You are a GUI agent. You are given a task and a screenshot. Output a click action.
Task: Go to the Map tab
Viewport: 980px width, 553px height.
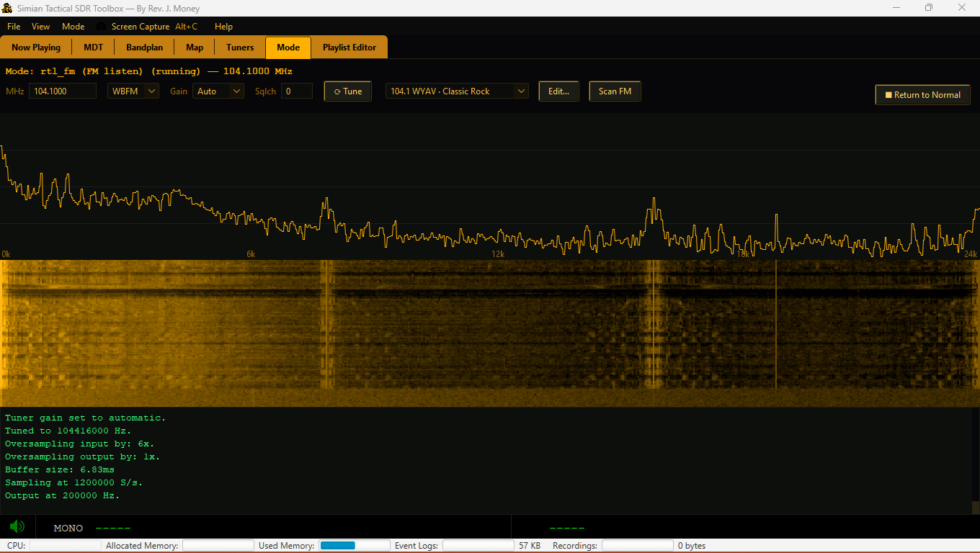point(195,48)
